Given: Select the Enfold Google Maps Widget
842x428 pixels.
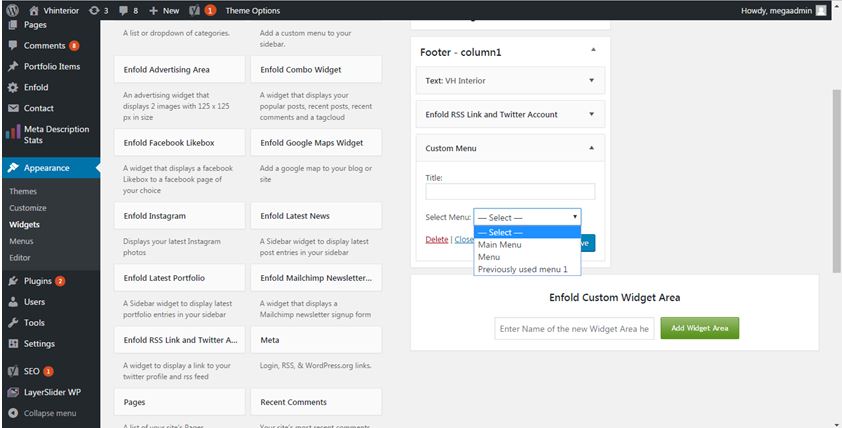Looking at the screenshot, I should (x=316, y=143).
